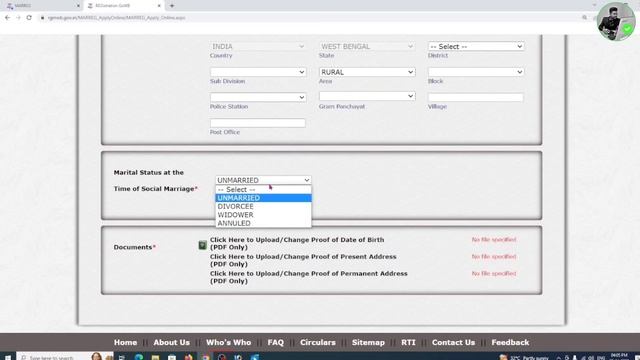Click the browser forward arrow
Image resolution: width=640 pixels, height=360 pixels.
(x=18, y=18)
